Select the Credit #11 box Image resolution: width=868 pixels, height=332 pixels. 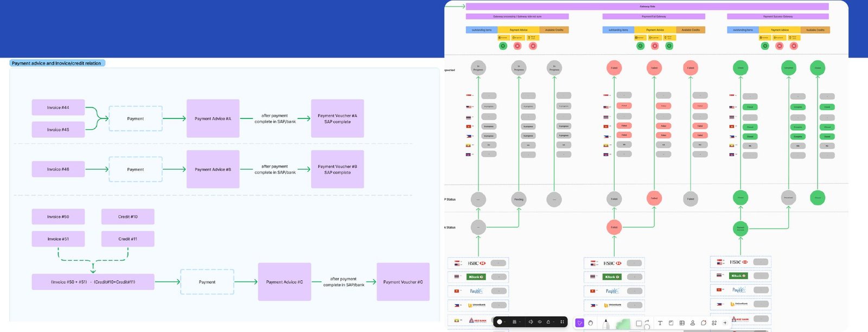point(128,239)
